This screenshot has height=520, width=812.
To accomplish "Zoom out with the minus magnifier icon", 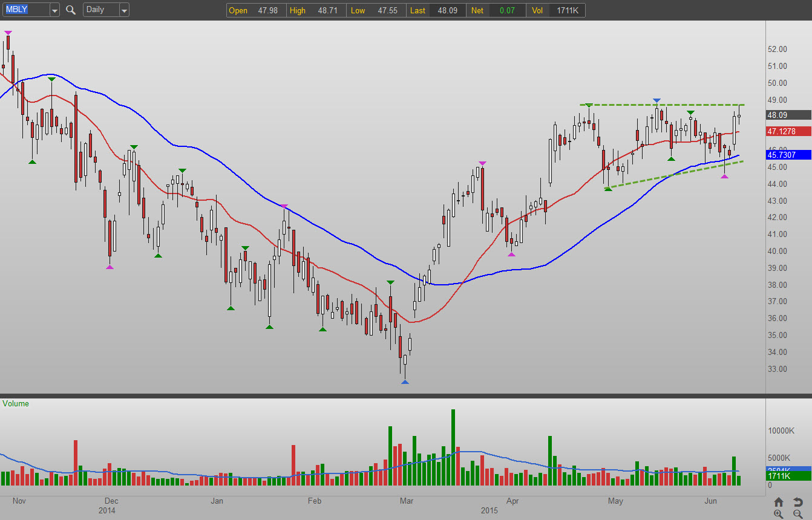I will [797, 514].
